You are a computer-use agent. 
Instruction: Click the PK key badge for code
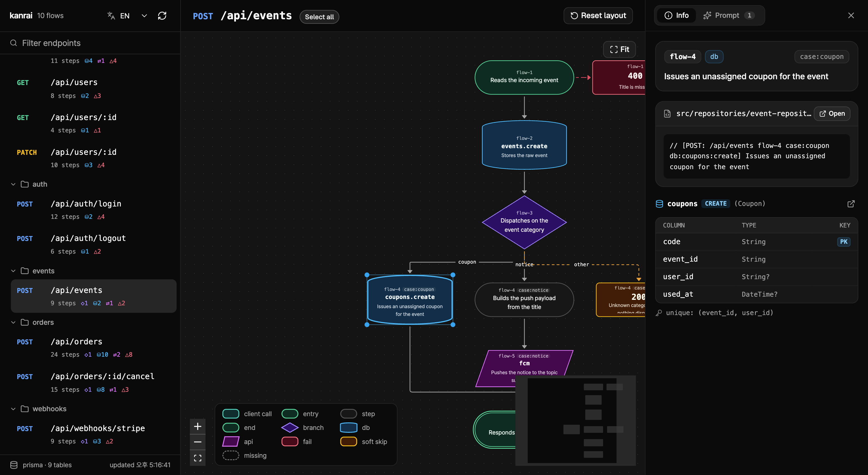843,242
